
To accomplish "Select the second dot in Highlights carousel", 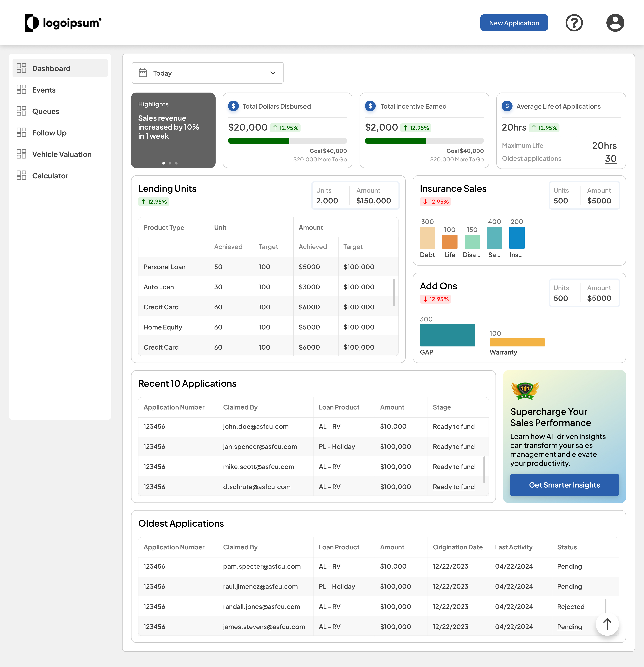I will click(170, 163).
